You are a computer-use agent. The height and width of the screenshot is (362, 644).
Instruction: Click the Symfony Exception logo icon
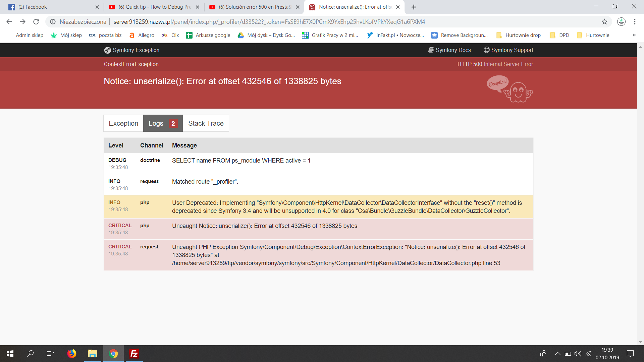pos(107,50)
